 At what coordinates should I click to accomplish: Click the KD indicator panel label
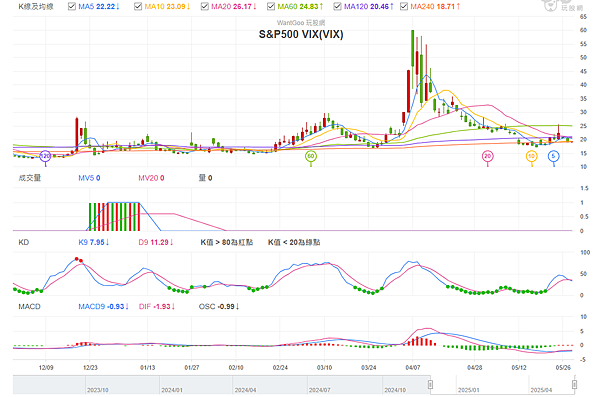[x=24, y=242]
